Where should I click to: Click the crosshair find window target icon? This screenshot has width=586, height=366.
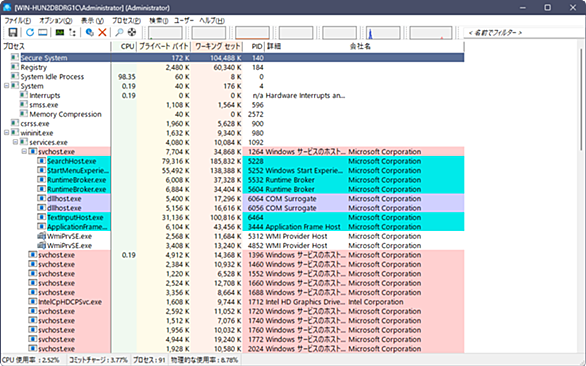[132, 33]
